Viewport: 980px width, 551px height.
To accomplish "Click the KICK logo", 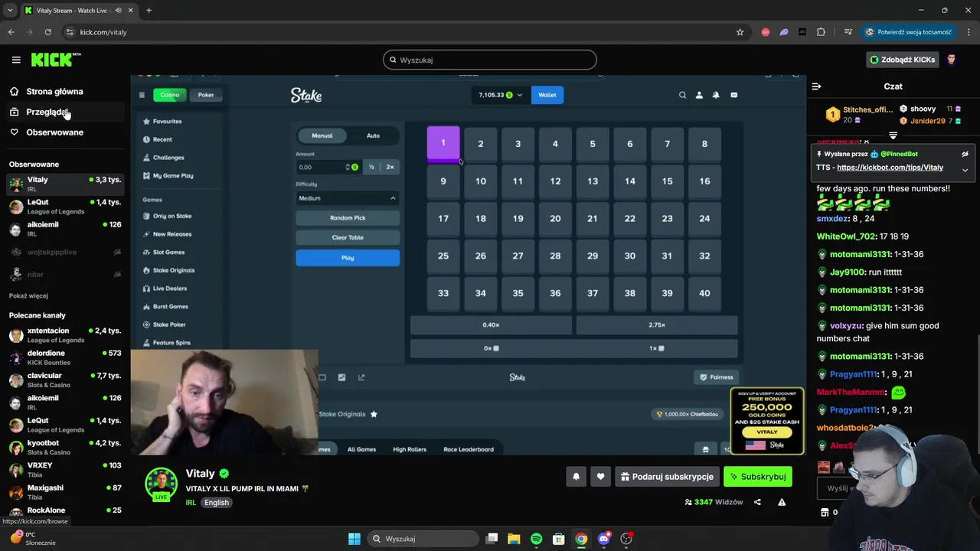I will pos(56,60).
